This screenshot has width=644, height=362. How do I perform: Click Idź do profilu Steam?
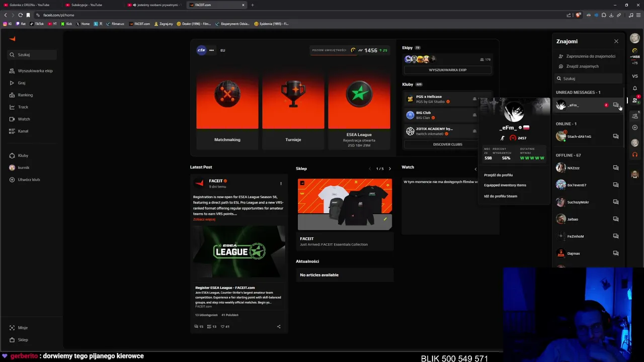click(x=500, y=196)
